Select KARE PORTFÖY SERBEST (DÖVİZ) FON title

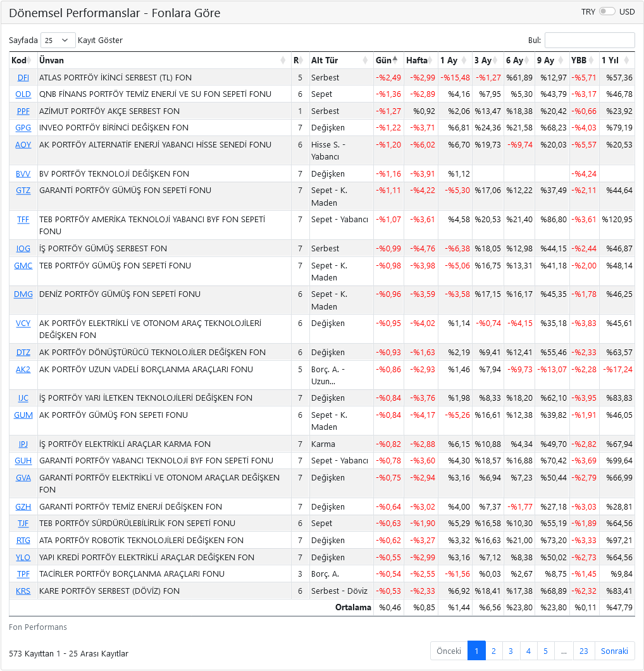109,591
